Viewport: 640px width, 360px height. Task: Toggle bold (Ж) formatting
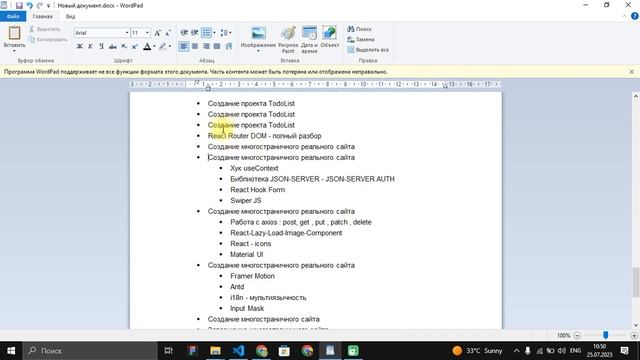80,46
